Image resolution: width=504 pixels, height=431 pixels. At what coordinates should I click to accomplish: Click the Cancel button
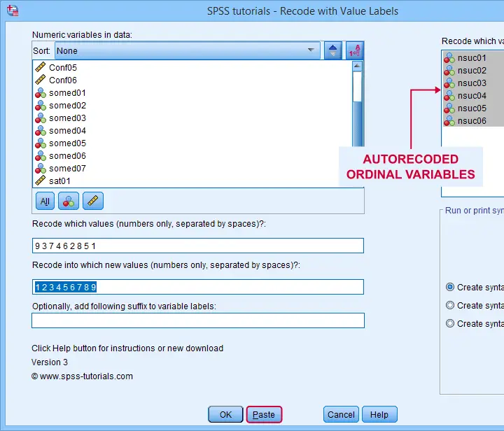point(341,415)
